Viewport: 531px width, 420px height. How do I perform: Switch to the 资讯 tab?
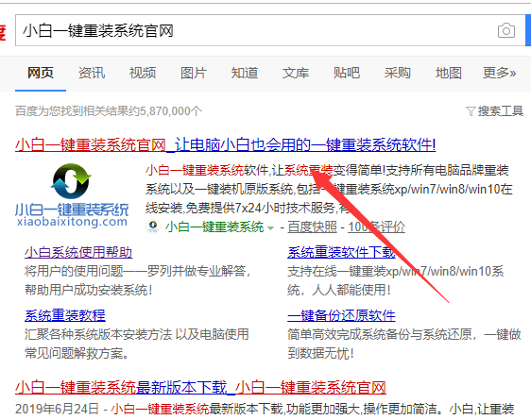pos(92,73)
